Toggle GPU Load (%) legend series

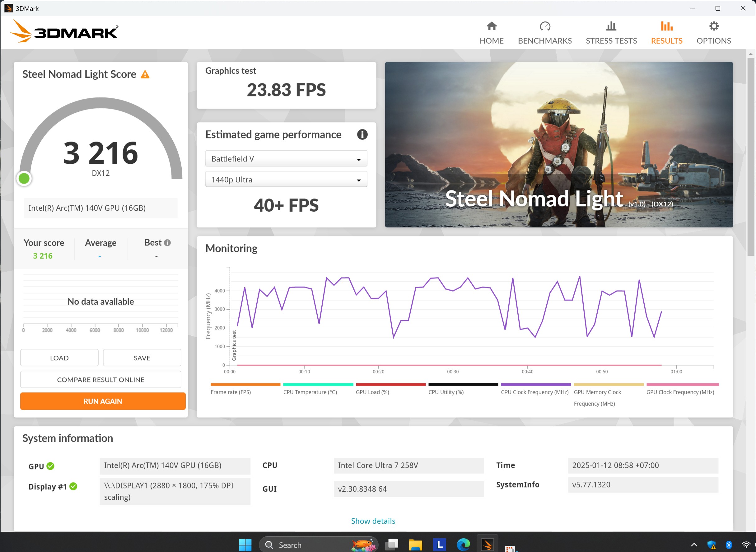click(x=372, y=392)
